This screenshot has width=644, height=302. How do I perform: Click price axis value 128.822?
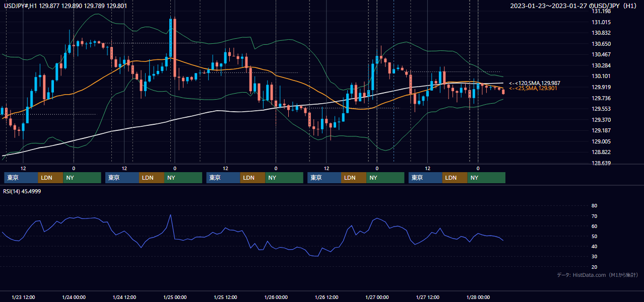(x=601, y=153)
